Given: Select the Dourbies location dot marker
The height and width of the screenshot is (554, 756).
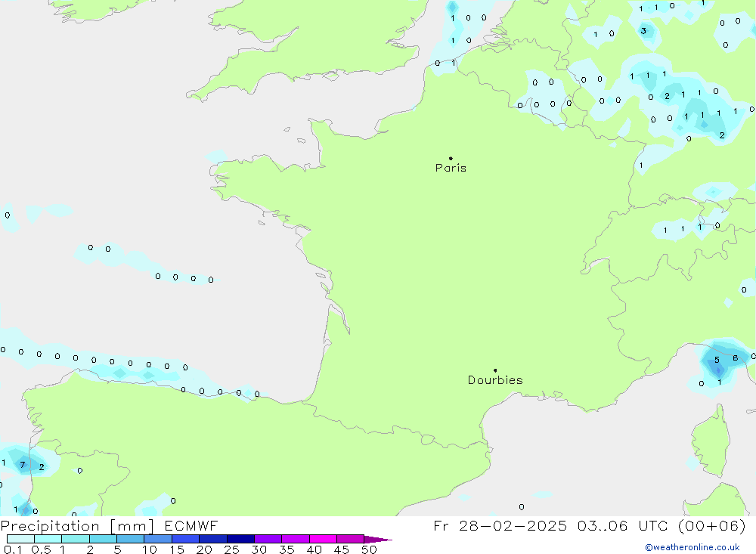Looking at the screenshot, I should [x=495, y=370].
